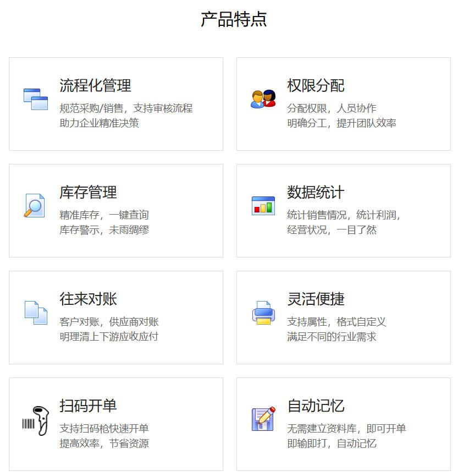Viewport: 458px width, 476px height.
Task: Click the 数据统计 bar chart icon
Action: [262, 205]
